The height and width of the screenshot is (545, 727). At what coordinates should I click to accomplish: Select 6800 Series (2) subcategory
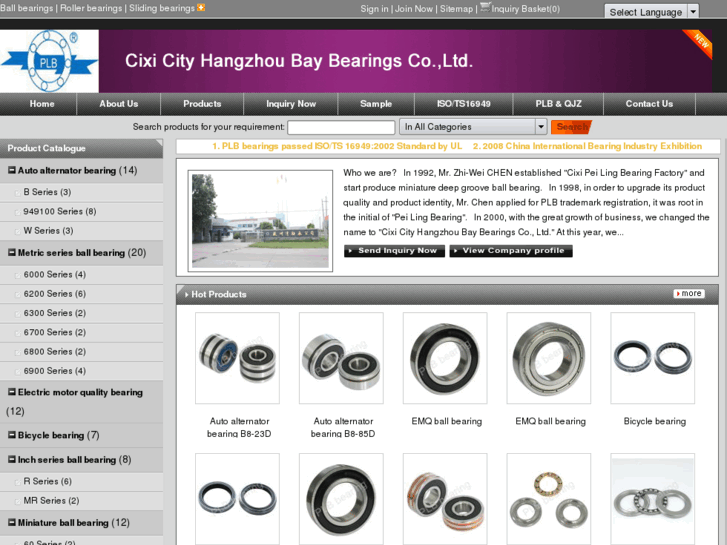coord(55,352)
